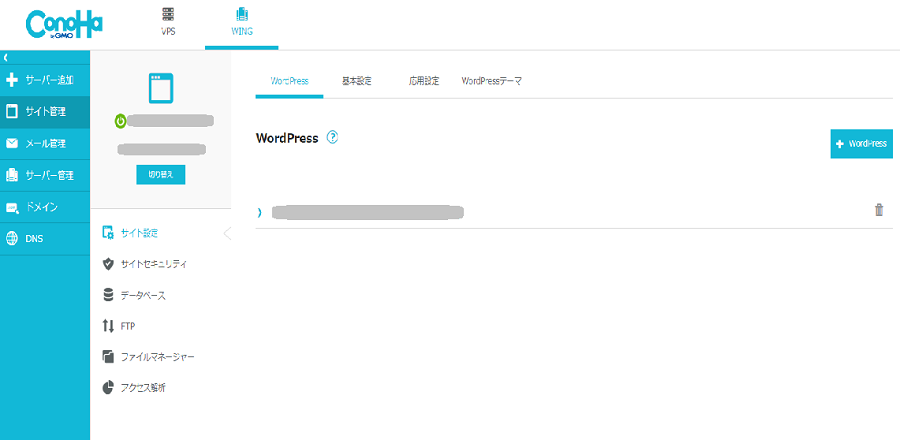Click the FTP arrows icon

(108, 326)
